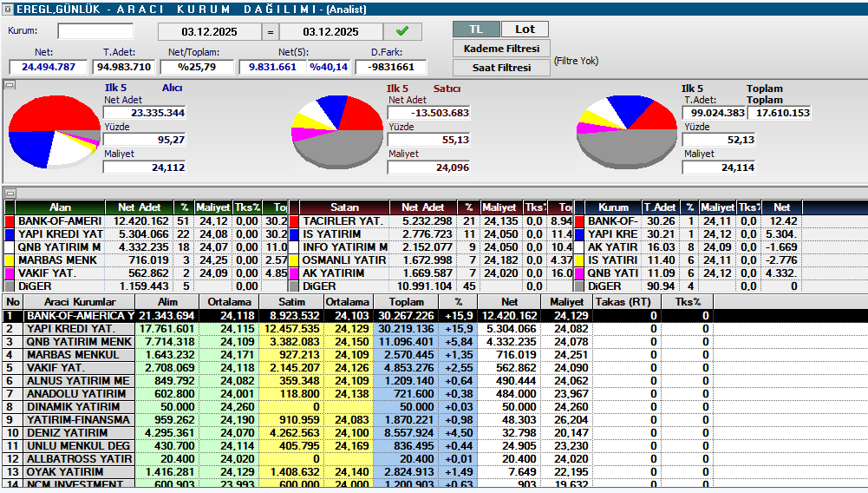Open the Saat Filtresi time filter
868x493 pixels.
pyautogui.click(x=501, y=68)
